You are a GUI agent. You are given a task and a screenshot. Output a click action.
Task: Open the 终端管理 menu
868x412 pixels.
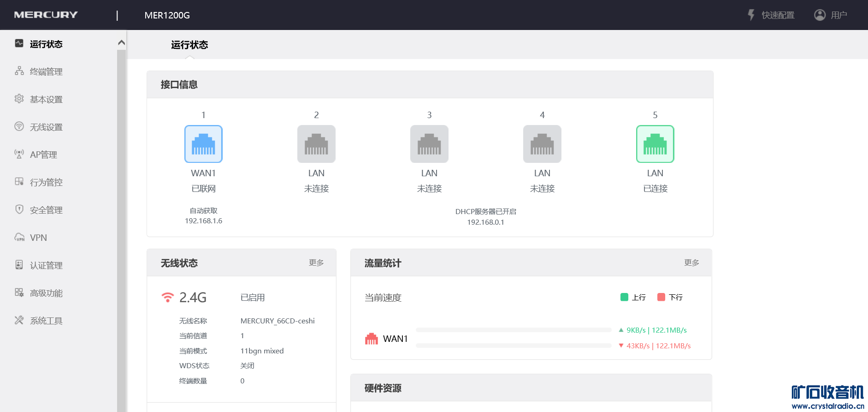pos(46,72)
